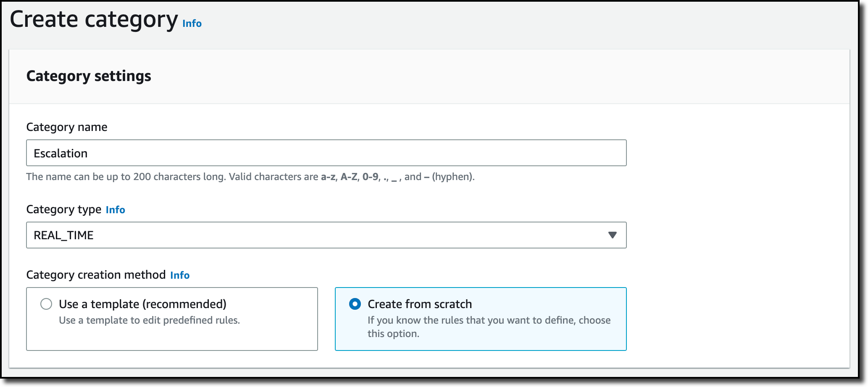Click the Category name field label
868x387 pixels.
[x=67, y=127]
